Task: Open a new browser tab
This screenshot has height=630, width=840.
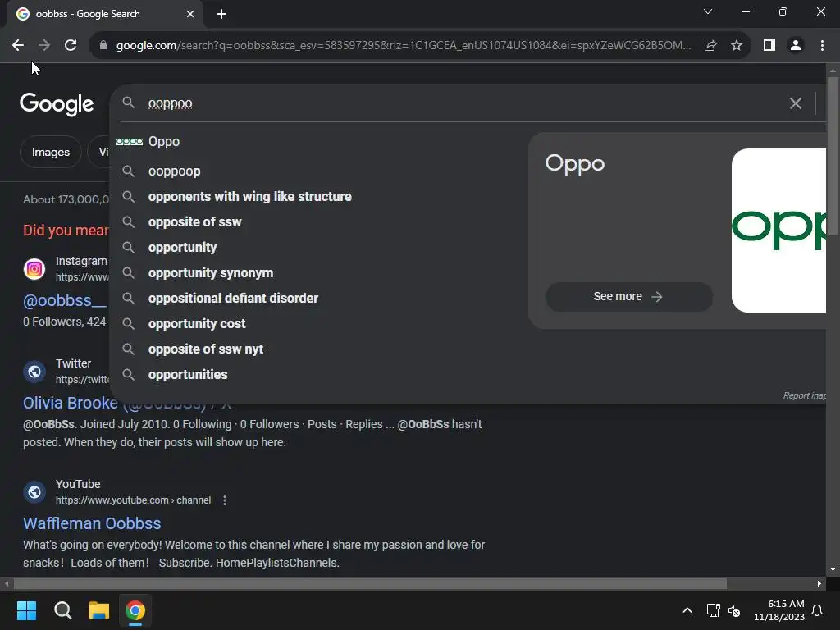Action: (x=221, y=14)
